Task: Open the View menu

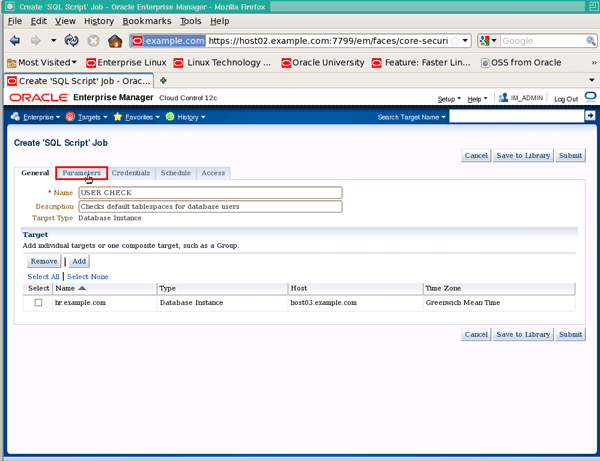Action: click(65, 21)
